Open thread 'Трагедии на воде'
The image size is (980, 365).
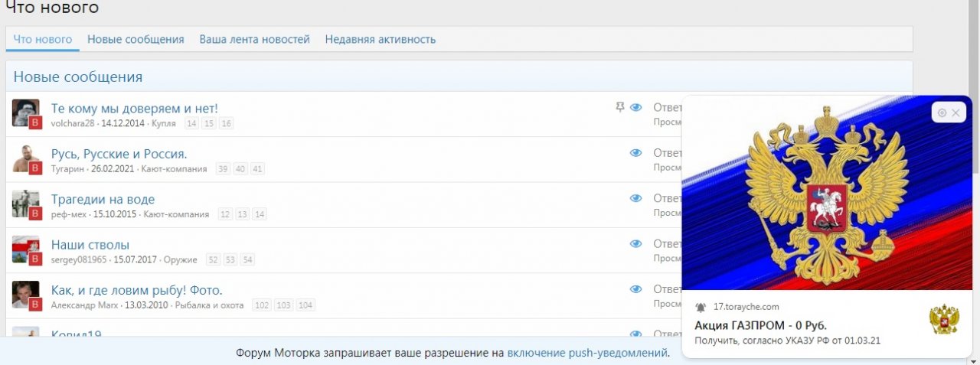pos(103,200)
